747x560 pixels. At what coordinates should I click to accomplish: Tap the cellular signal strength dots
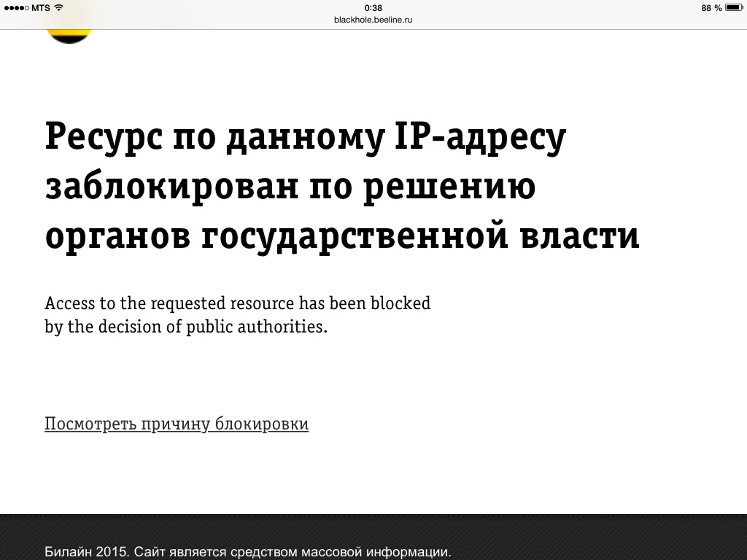[16, 8]
